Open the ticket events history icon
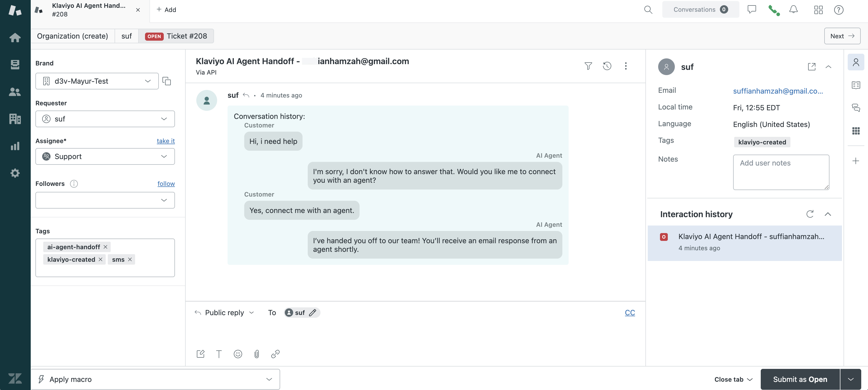The height and width of the screenshot is (390, 868). 607,66
